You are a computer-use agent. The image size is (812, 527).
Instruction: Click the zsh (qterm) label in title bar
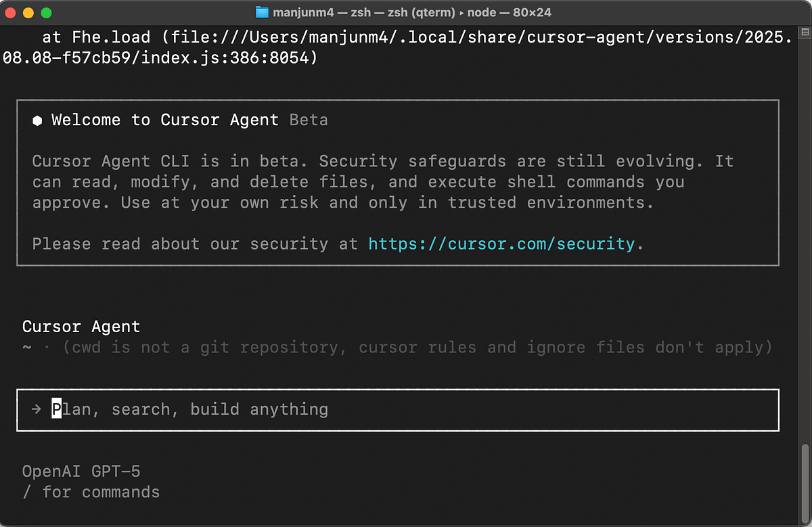(x=421, y=12)
